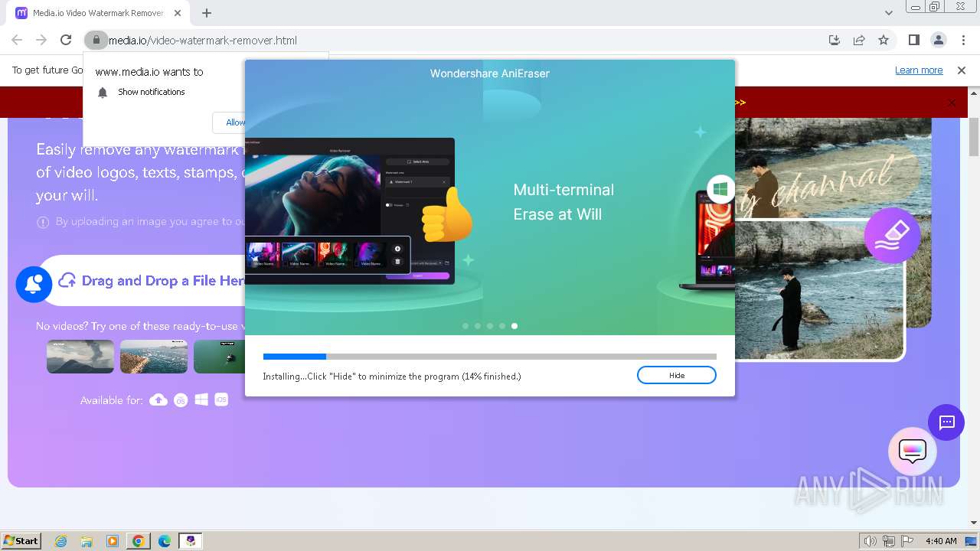Open network icon in system tray
The width and height of the screenshot is (980, 551).
(889, 541)
